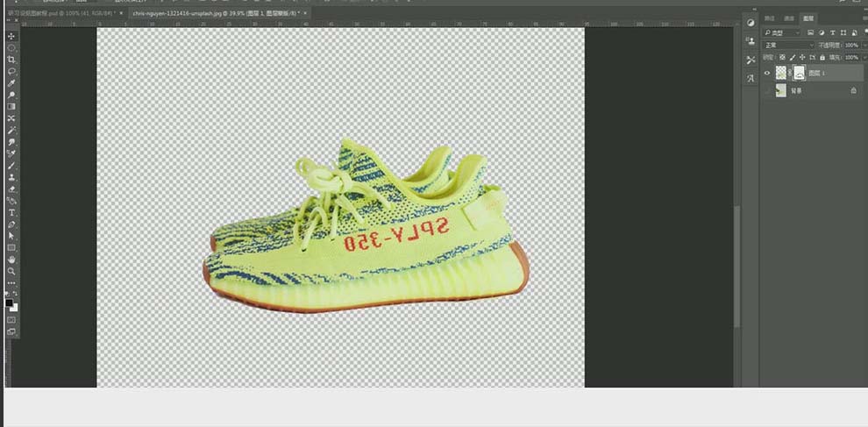868x427 pixels.
Task: Select the Gradient tool
Action: (11, 106)
